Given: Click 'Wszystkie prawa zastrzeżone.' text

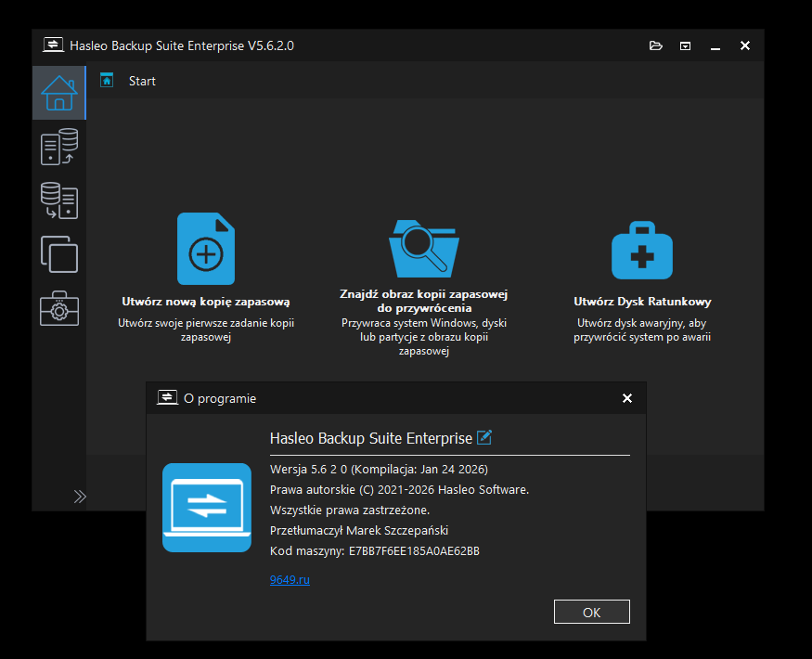Looking at the screenshot, I should pos(350,510).
